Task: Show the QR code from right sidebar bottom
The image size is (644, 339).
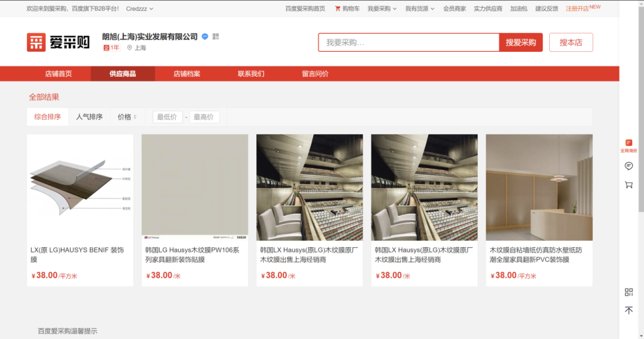Action: point(628,292)
